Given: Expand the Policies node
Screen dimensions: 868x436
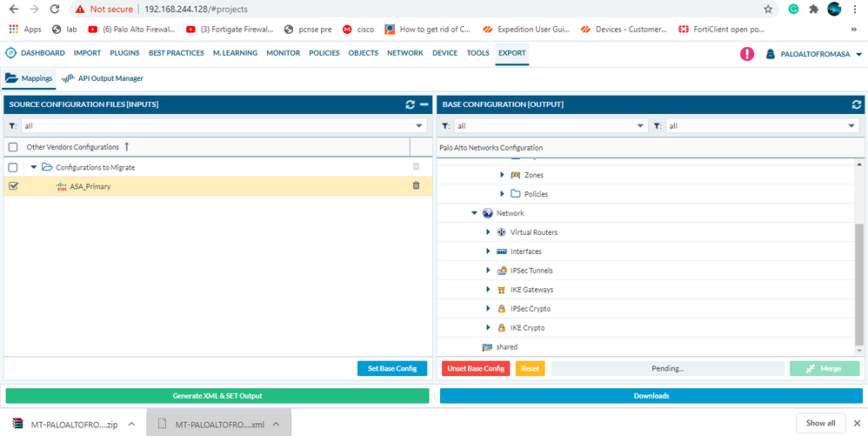Looking at the screenshot, I should 502,194.
